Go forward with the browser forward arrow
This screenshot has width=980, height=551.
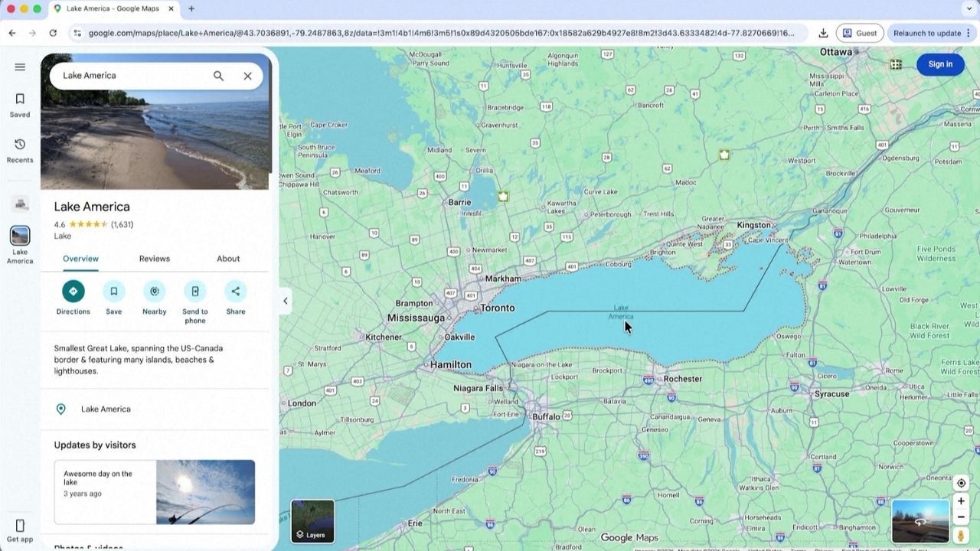point(32,33)
